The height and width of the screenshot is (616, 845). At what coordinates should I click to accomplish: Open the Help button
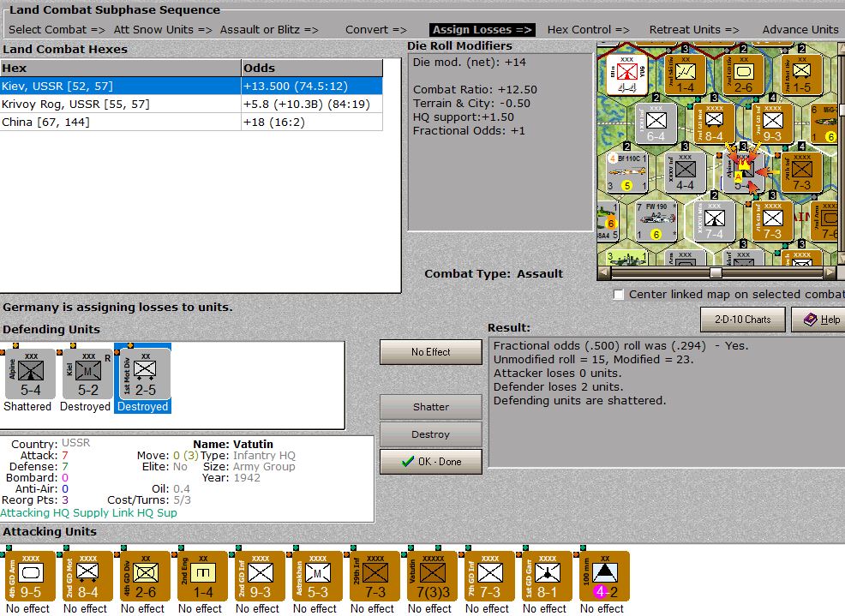tap(818, 320)
